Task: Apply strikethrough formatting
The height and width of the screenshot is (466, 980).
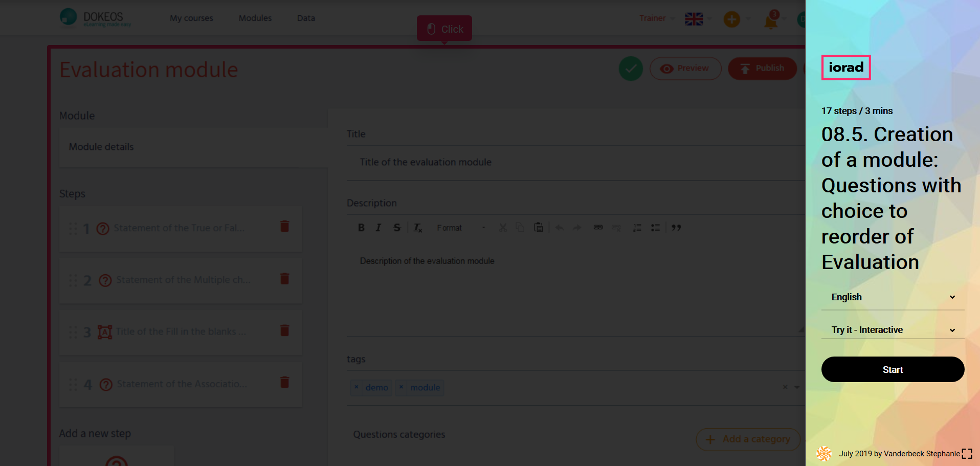Action: click(x=397, y=228)
